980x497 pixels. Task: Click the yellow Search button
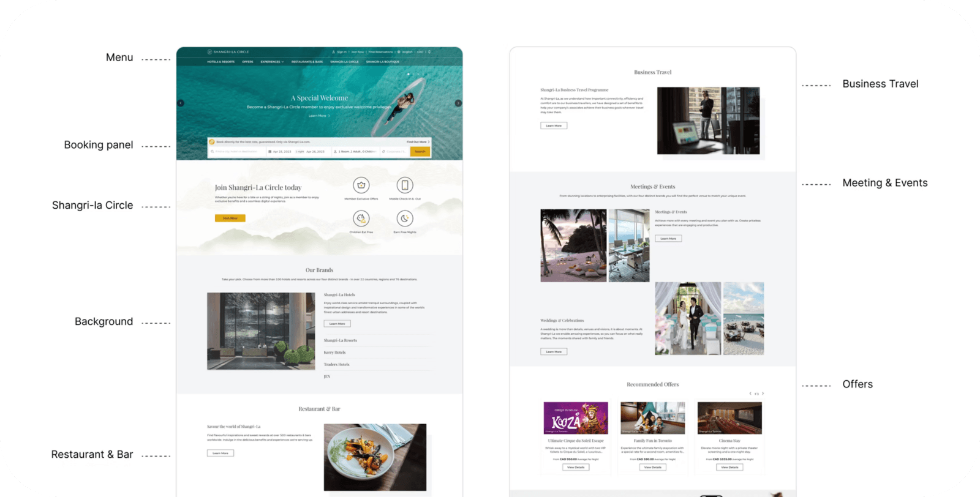pyautogui.click(x=420, y=152)
